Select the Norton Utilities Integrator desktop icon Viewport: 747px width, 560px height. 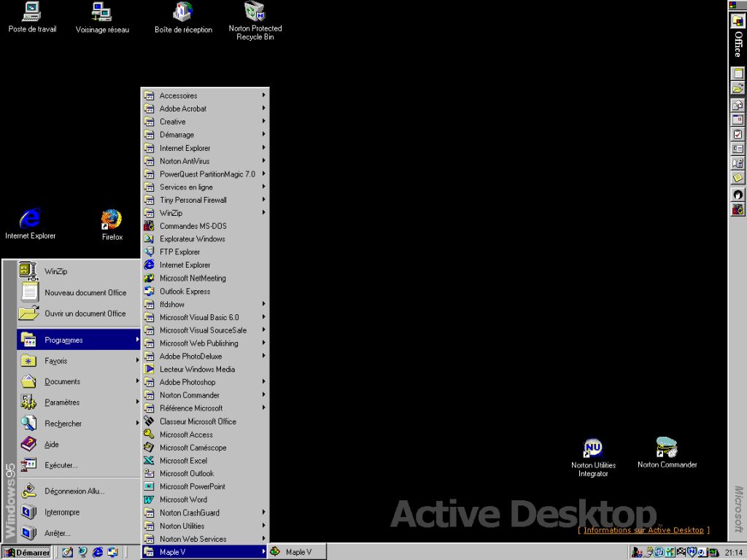click(x=593, y=458)
